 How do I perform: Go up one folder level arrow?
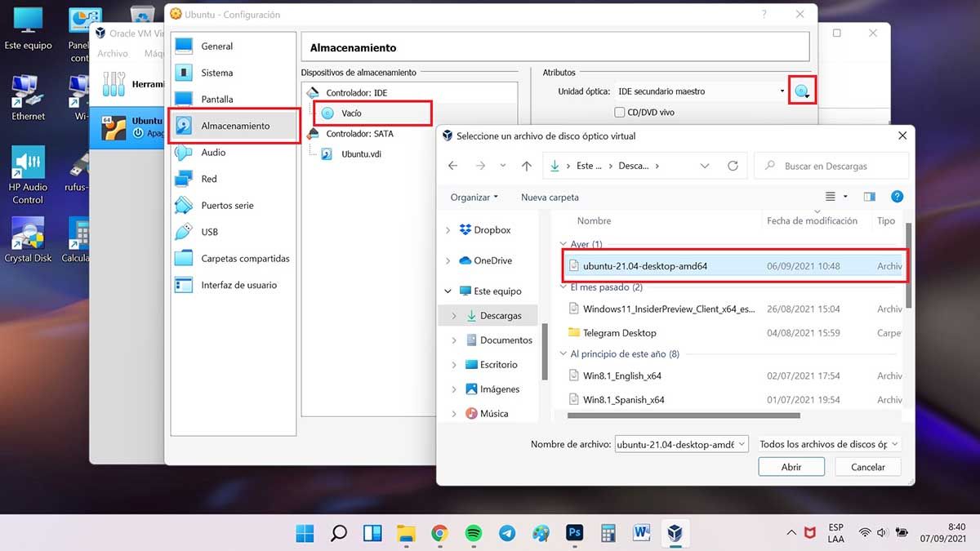point(527,166)
